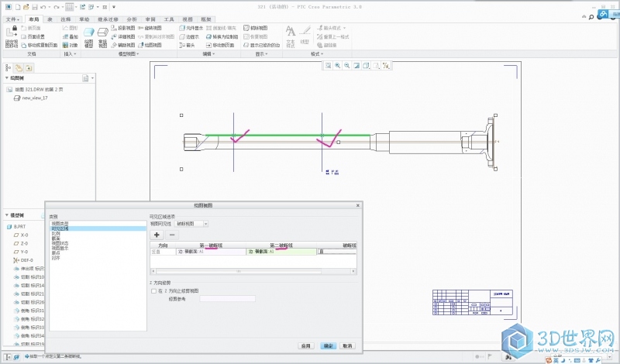Click the Undo arrow icon
Image resolution: width=620 pixels, height=364 pixels.
[43, 7]
